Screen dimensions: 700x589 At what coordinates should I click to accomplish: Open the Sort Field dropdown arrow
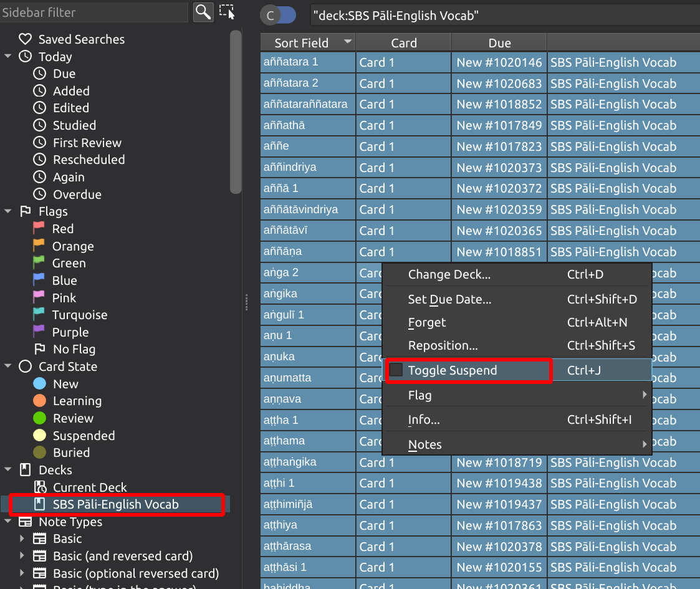[348, 42]
